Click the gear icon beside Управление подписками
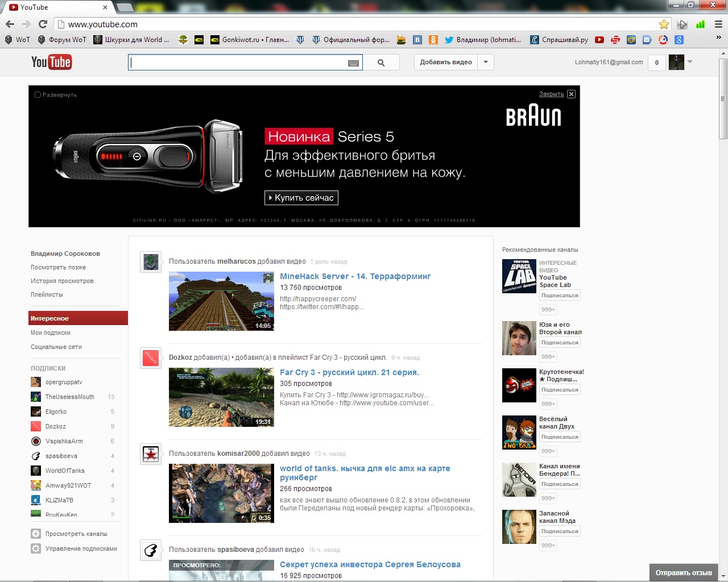Viewport: 728px width, 582px height. [x=36, y=548]
